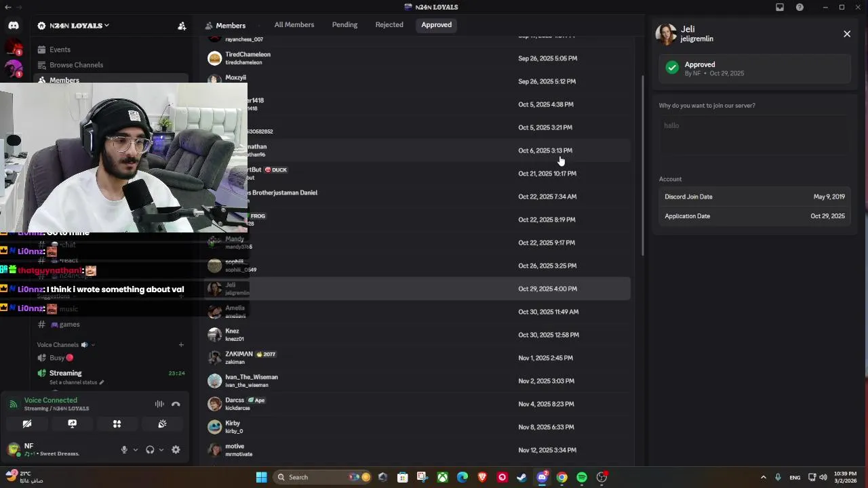Image resolution: width=868 pixels, height=488 pixels.
Task: Launch Steam from the taskbar
Action: pos(521,477)
